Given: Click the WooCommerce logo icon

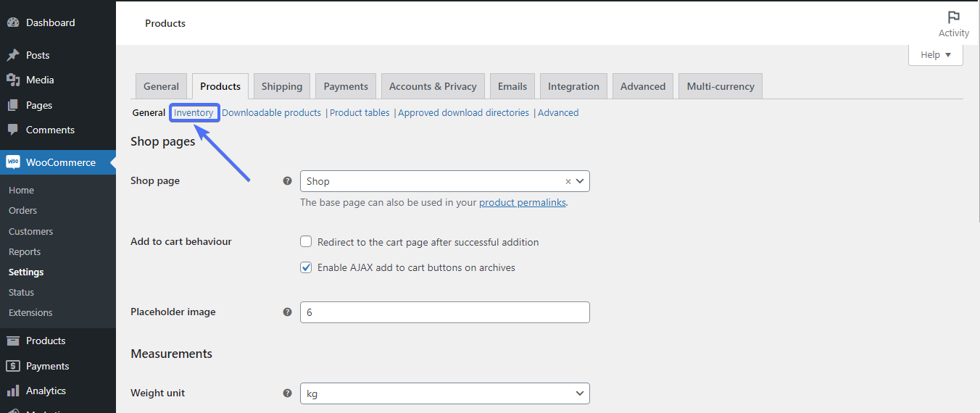Looking at the screenshot, I should click(x=13, y=162).
